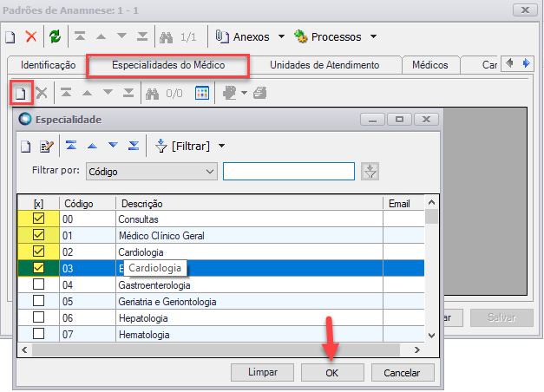Move up one row in Especialidade dialog
This screenshot has width=544, height=392.
coord(92,146)
